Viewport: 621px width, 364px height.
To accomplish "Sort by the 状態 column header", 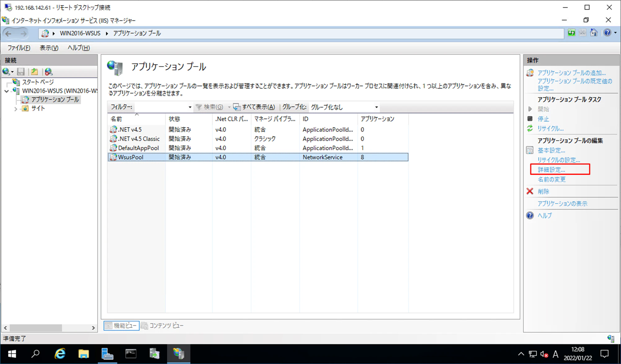I will point(189,119).
